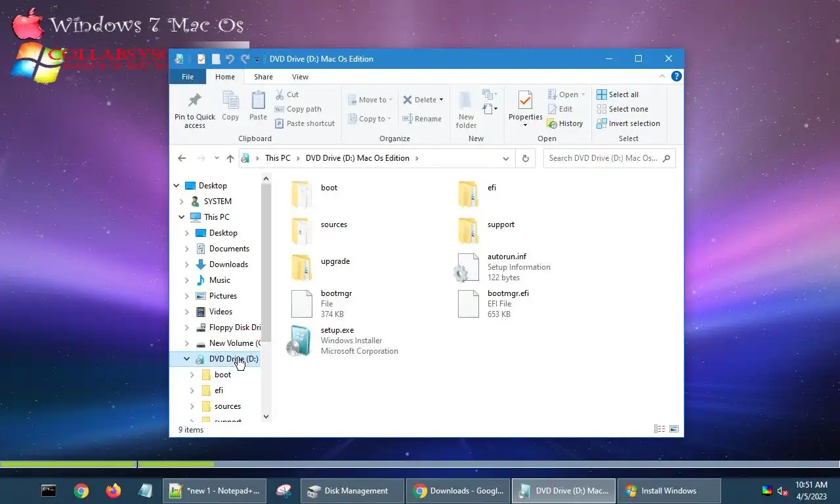Click the Rename command
840x504 pixels.
pyautogui.click(x=422, y=119)
